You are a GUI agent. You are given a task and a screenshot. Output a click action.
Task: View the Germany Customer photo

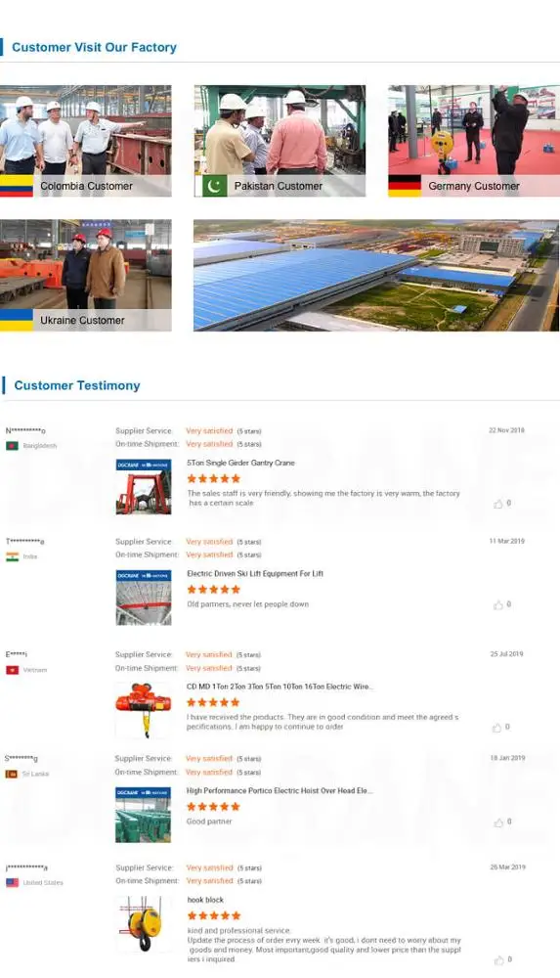pyautogui.click(x=474, y=141)
